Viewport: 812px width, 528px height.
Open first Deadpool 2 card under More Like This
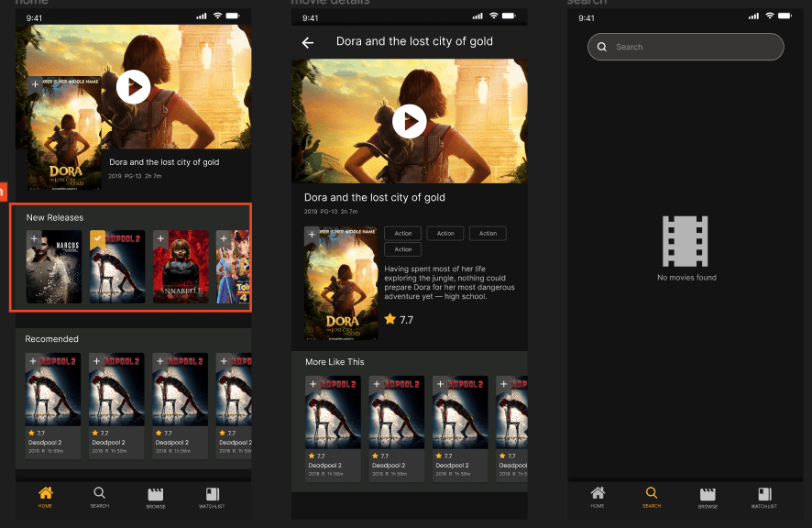333,427
